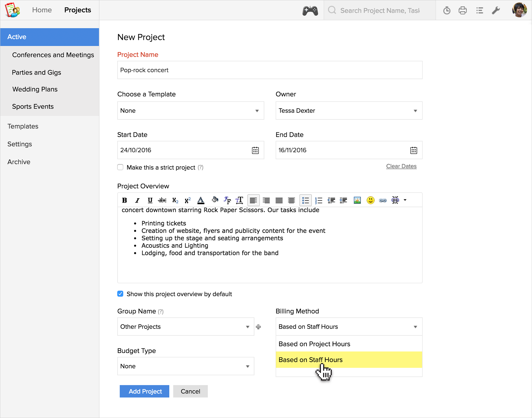Toggle bulleted list formatting button

click(x=305, y=200)
